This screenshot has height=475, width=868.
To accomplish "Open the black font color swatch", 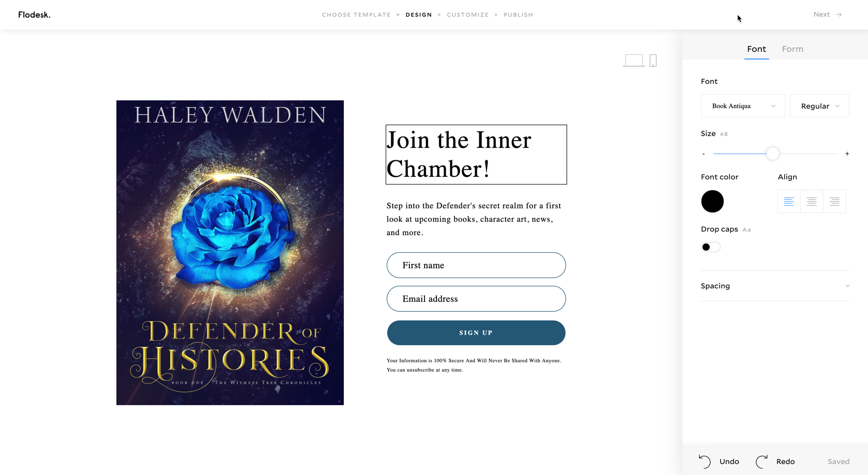I will coord(712,202).
